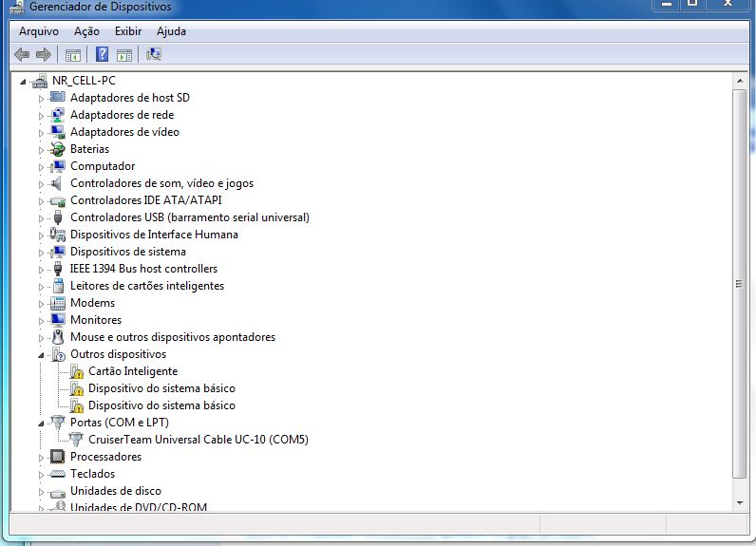
Task: Expand Adaptadores de host SD
Action: [x=41, y=99]
